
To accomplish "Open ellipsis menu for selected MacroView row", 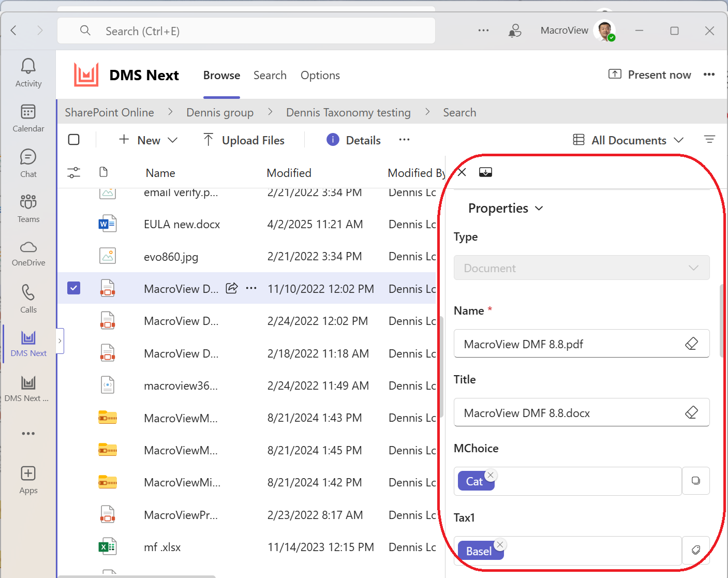I will [251, 288].
